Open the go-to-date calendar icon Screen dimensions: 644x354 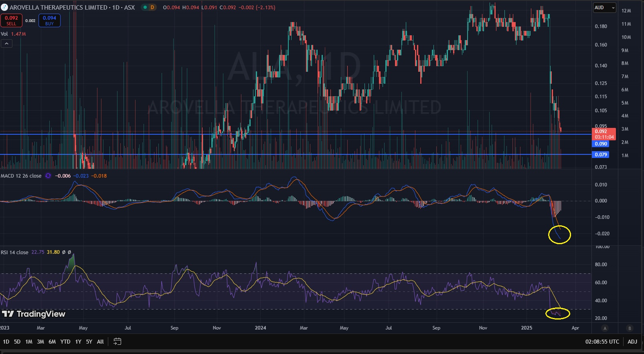coord(117,342)
